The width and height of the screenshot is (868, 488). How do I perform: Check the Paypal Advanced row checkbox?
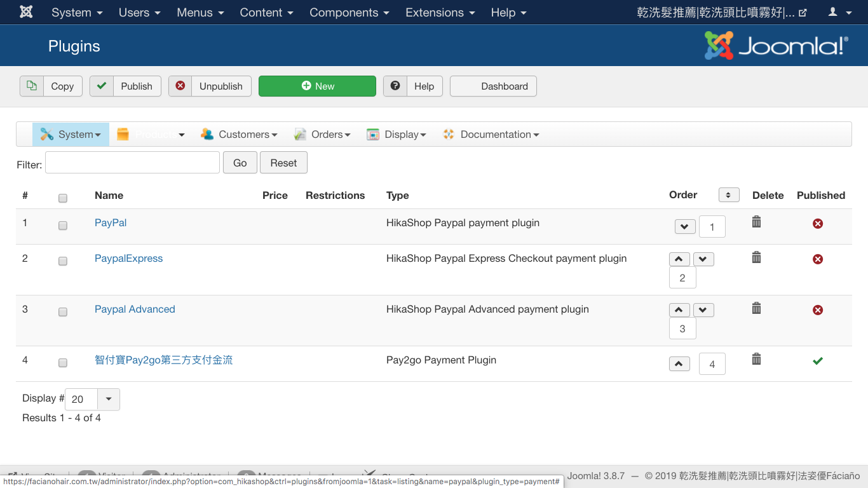[x=63, y=312]
